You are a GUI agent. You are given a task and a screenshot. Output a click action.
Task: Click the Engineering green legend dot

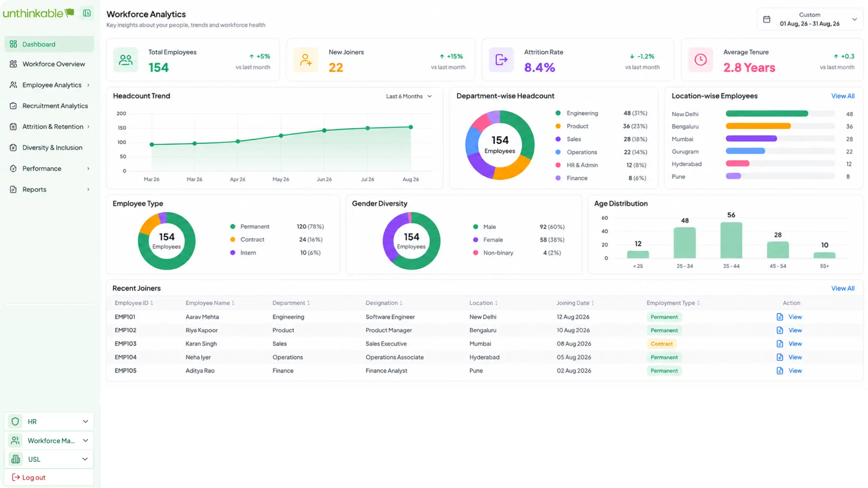pyautogui.click(x=558, y=113)
